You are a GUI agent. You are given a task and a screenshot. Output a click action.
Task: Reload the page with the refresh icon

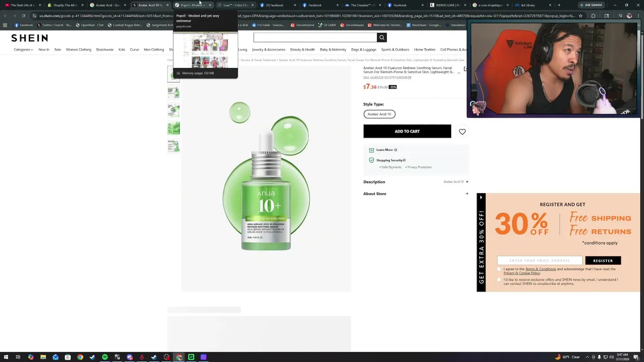point(23,16)
